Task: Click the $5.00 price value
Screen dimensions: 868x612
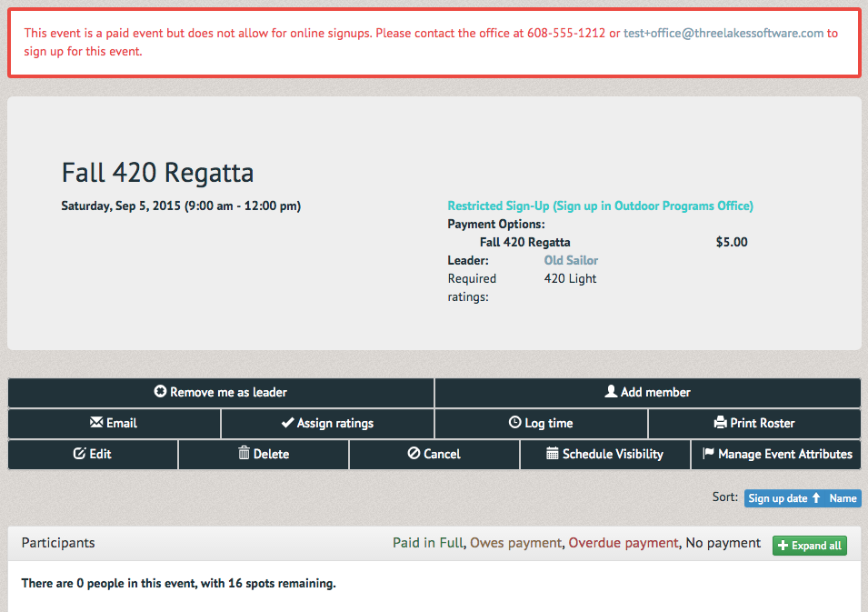Action: pos(732,242)
